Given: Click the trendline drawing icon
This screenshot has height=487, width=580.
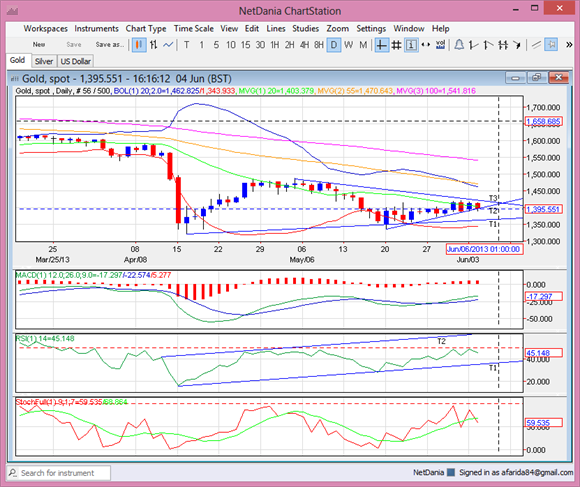Looking at the screenshot, I should [536, 45].
